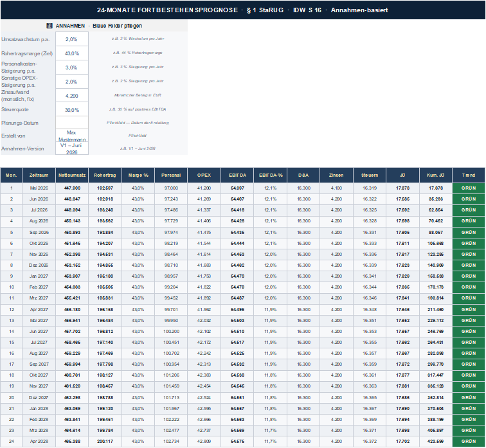
Task: Click the Marge % column header
Action: (138, 175)
